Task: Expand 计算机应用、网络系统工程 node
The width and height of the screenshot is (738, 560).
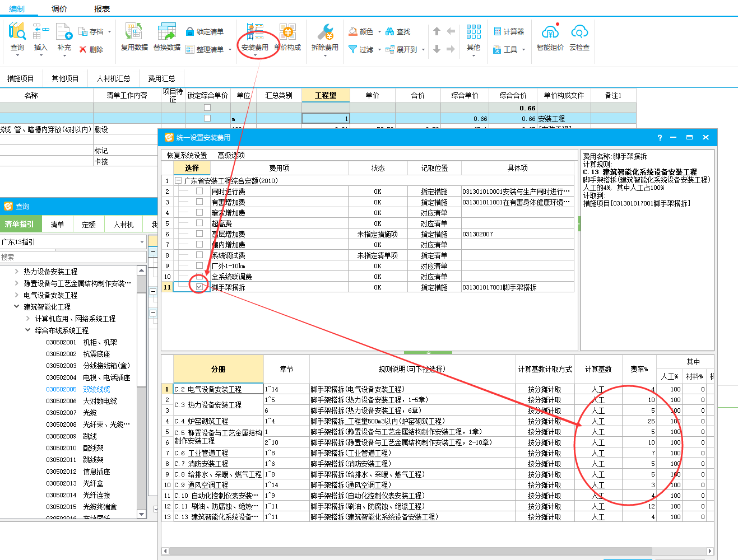Action: tap(28, 318)
